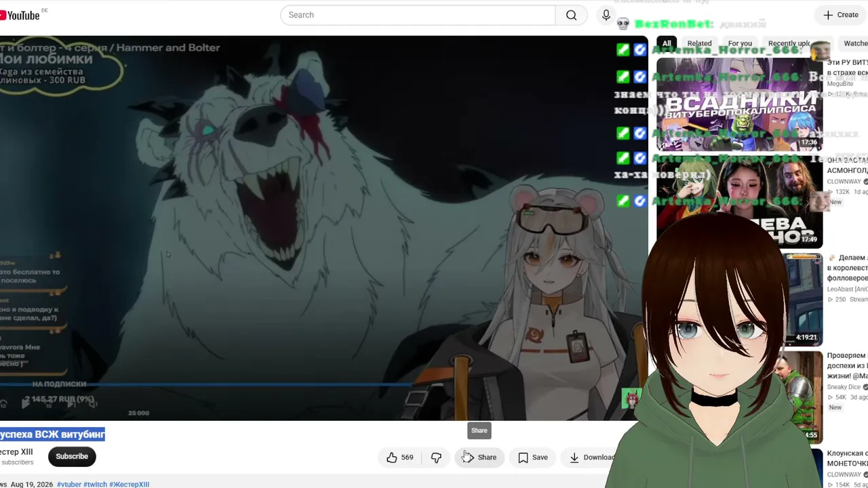
Task: Click the highlighted 'успеха ВСЖ витубинг' title
Action: click(52, 434)
